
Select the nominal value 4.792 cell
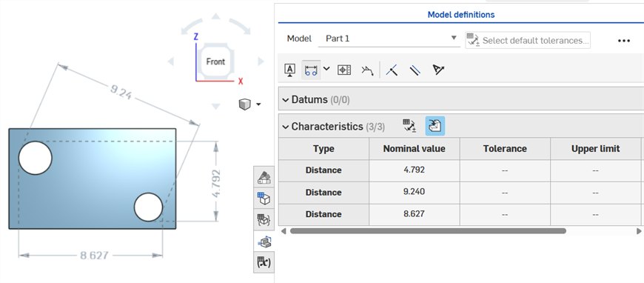click(x=414, y=170)
